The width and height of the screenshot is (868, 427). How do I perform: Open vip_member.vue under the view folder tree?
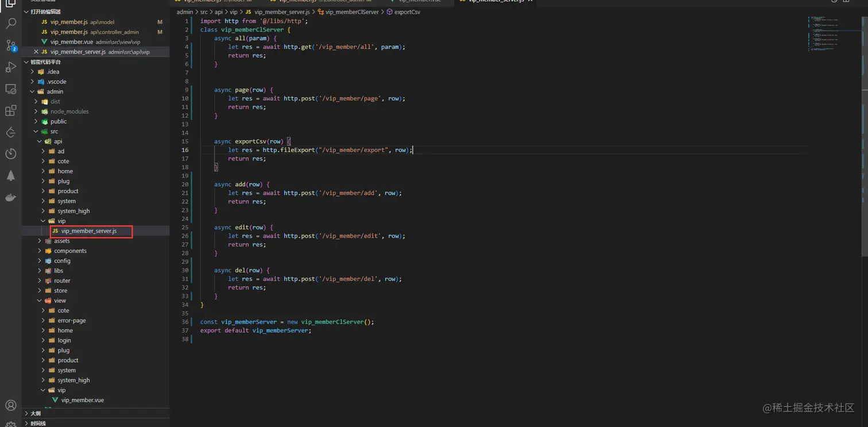pos(95,400)
